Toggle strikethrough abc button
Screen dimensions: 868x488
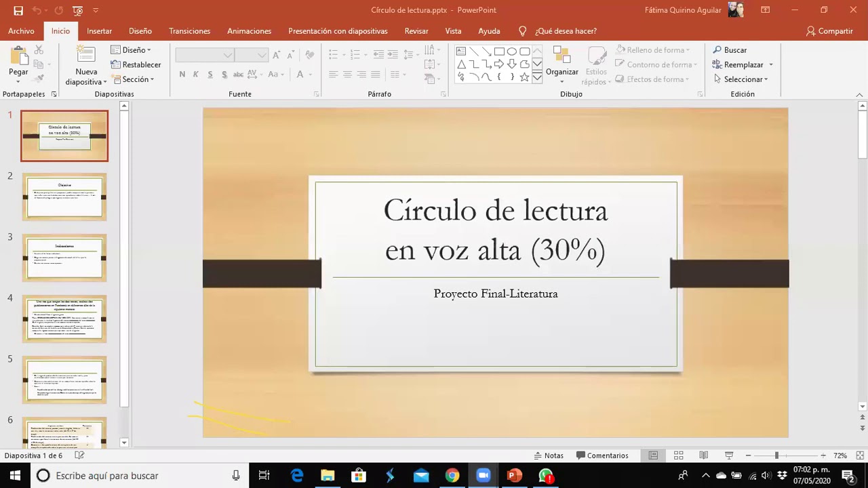pos(238,75)
